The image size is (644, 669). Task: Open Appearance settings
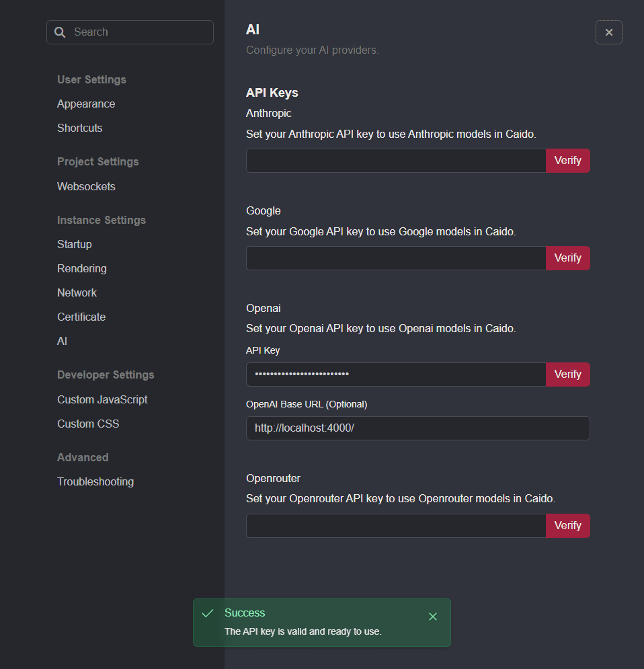86,104
